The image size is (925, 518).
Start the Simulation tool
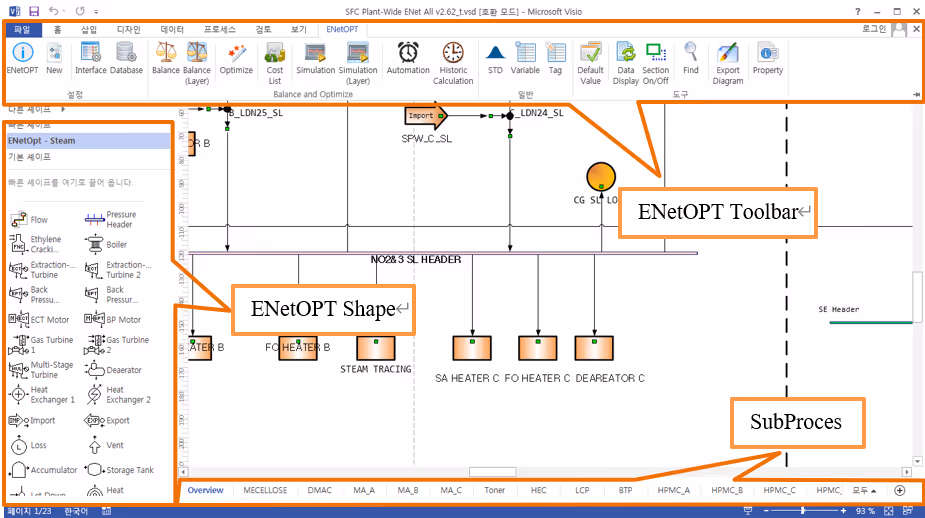pyautogui.click(x=316, y=58)
